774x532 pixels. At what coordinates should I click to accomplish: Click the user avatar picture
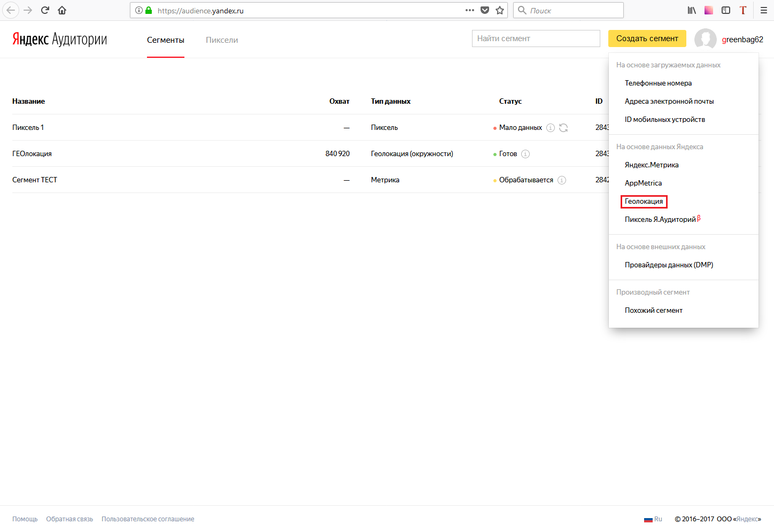click(706, 39)
